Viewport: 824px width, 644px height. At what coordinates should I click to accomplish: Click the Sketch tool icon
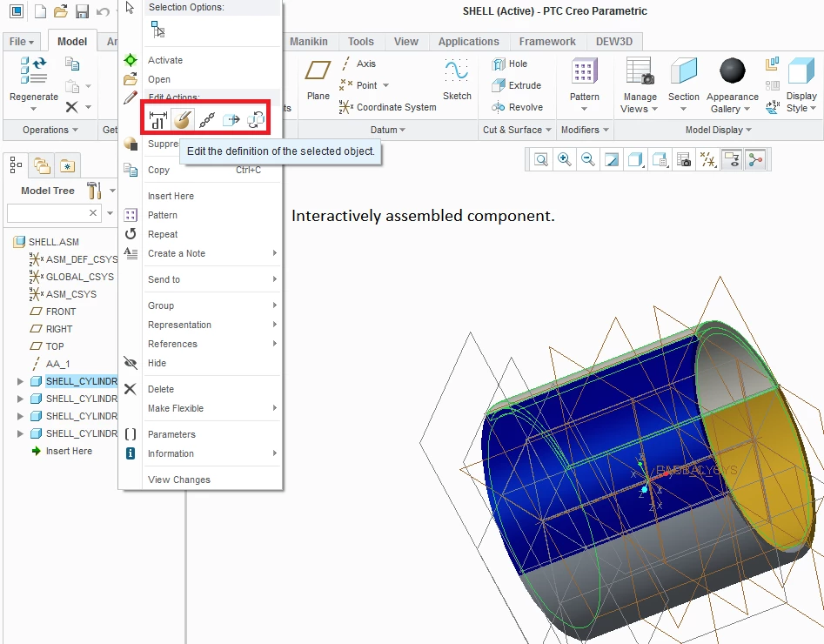click(457, 70)
